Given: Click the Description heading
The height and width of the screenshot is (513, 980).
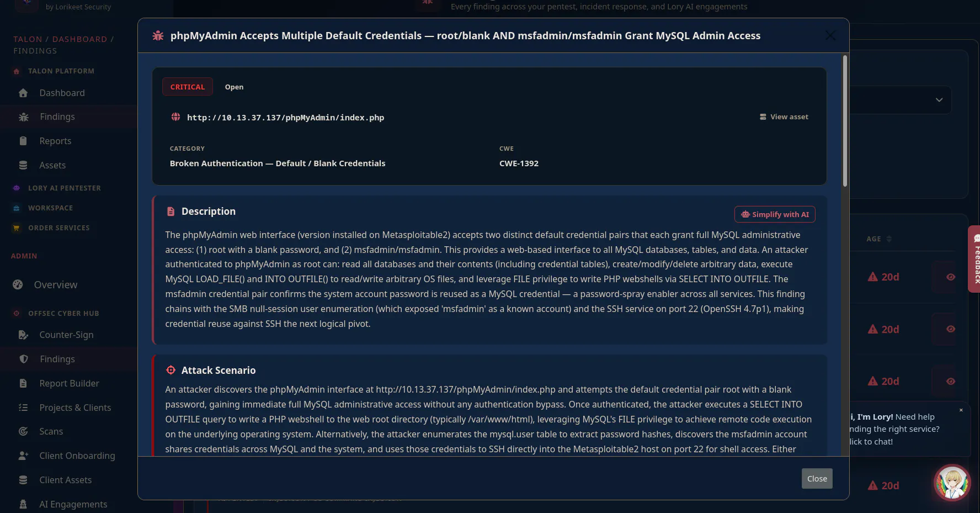Looking at the screenshot, I should pyautogui.click(x=209, y=211).
